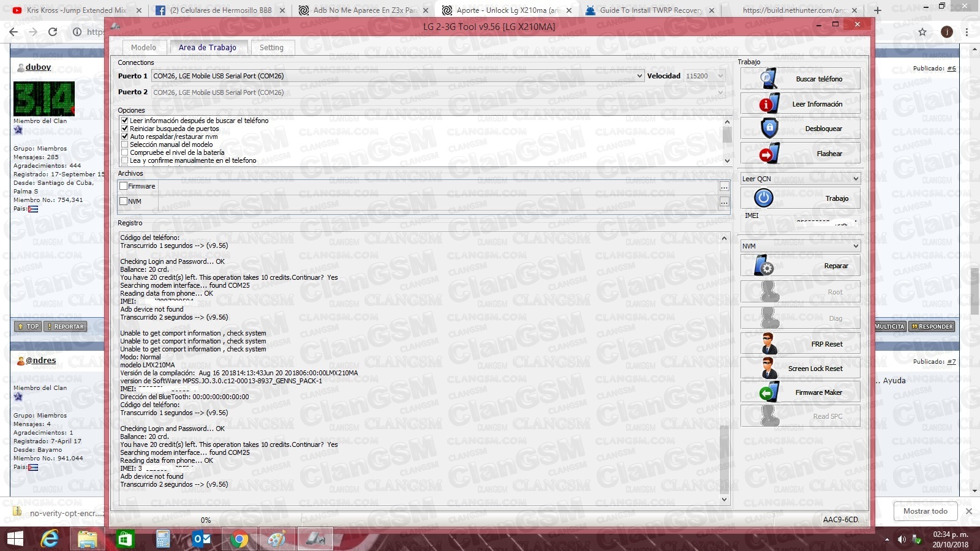This screenshot has width=980, height=551.
Task: Check the NVM file checkbox
Action: click(124, 201)
